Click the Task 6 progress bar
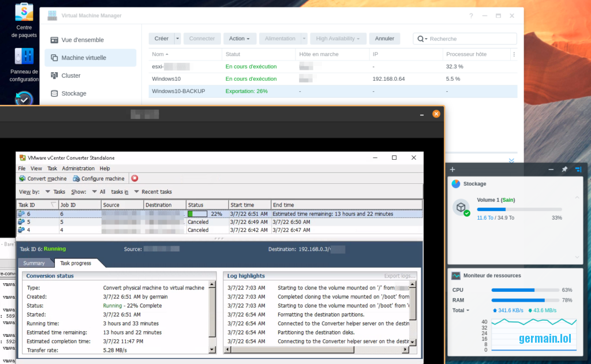This screenshot has height=364, width=591. (x=197, y=214)
